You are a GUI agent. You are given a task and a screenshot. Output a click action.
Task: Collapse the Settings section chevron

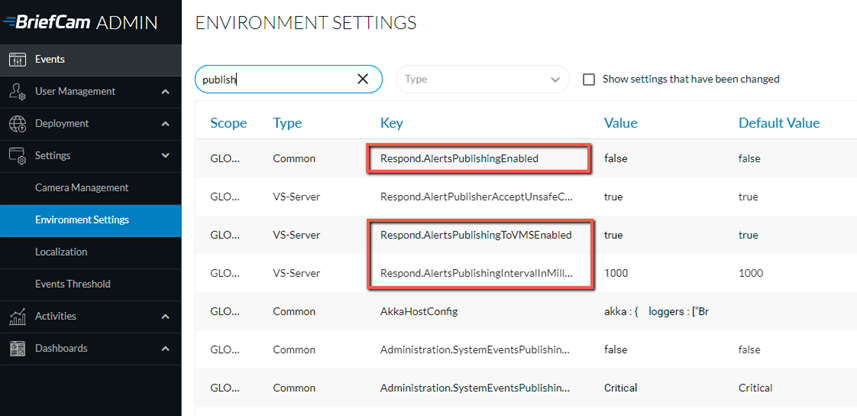tap(166, 156)
